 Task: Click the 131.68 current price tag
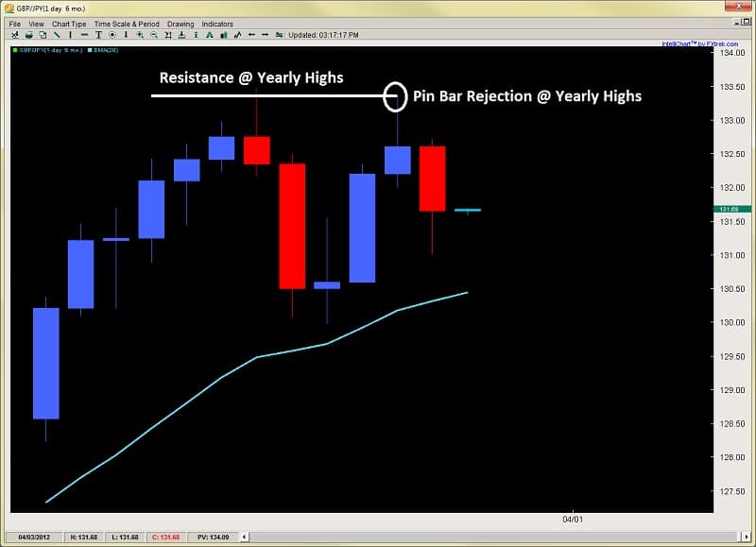731,209
